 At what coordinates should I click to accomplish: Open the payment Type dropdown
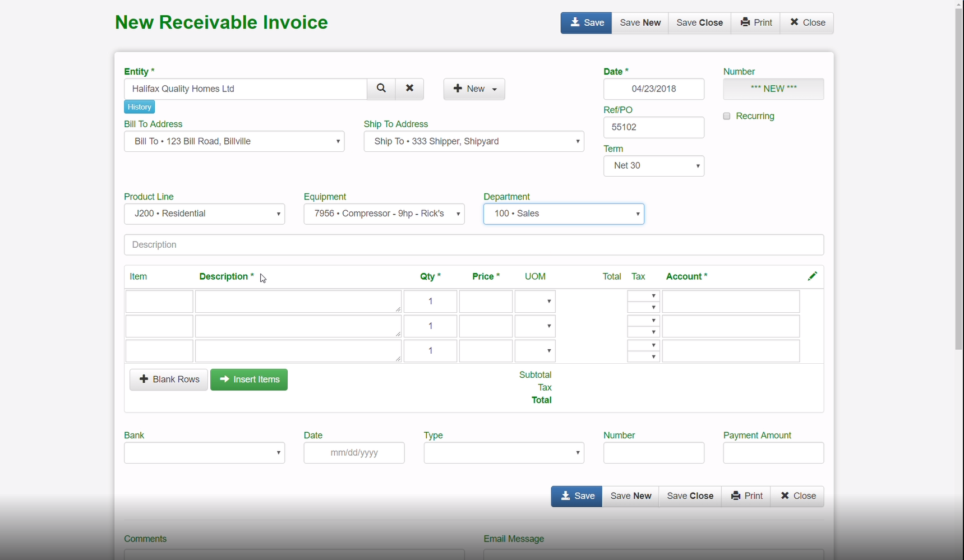(x=504, y=453)
